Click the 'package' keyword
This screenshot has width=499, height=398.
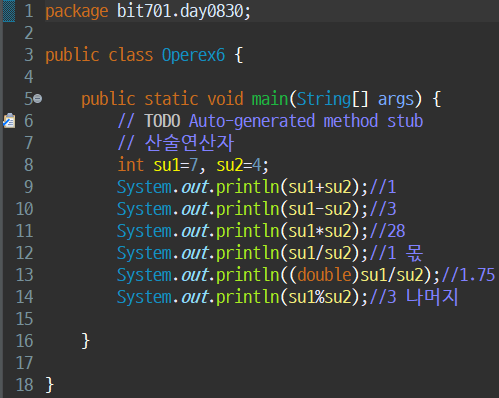pyautogui.click(x=77, y=12)
